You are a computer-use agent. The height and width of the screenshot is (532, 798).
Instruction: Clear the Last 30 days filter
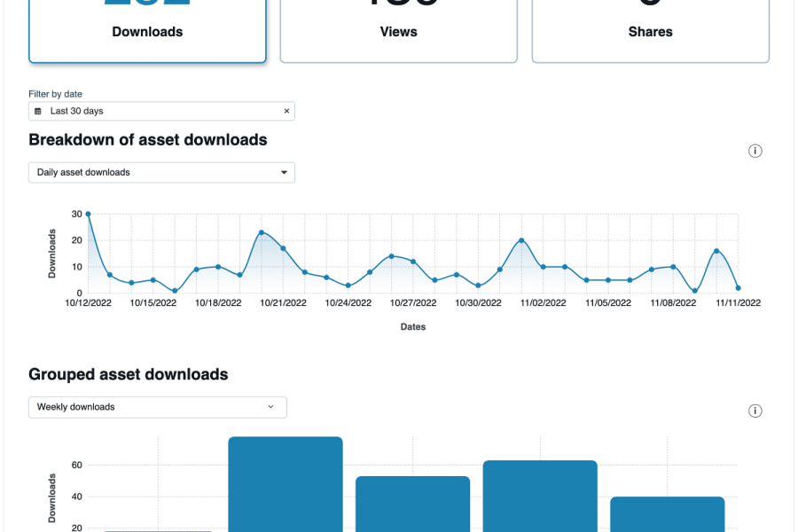point(286,112)
